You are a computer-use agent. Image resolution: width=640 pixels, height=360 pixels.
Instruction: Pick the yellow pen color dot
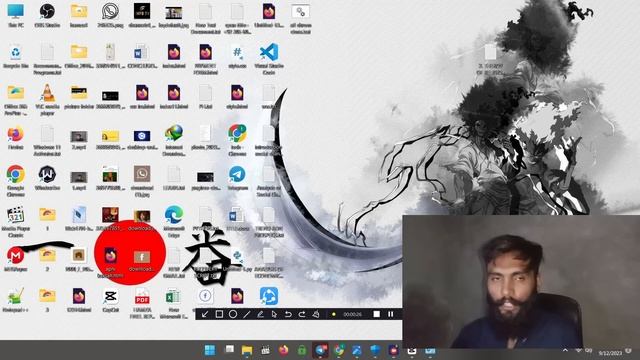(x=333, y=314)
